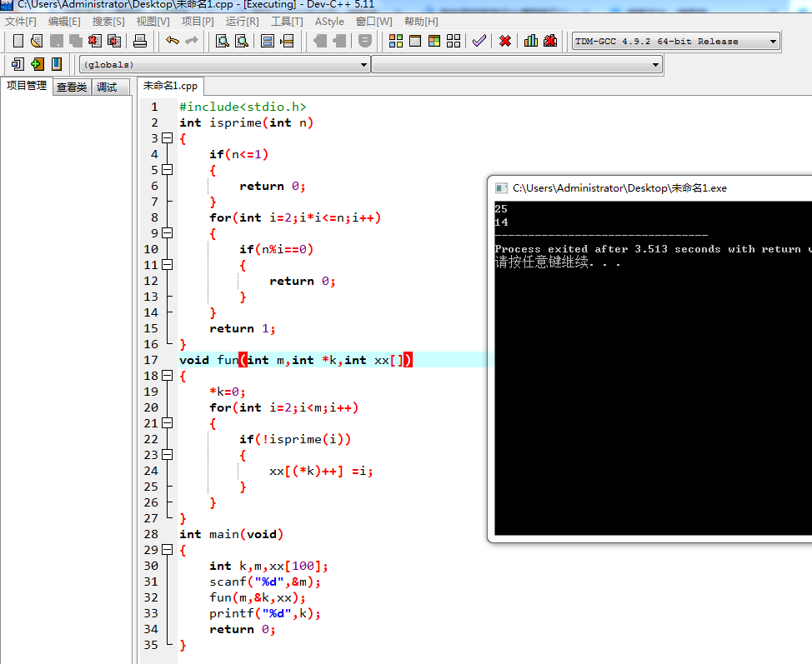
Task: Click the Profile Analysis bar-chart icon
Action: click(531, 41)
